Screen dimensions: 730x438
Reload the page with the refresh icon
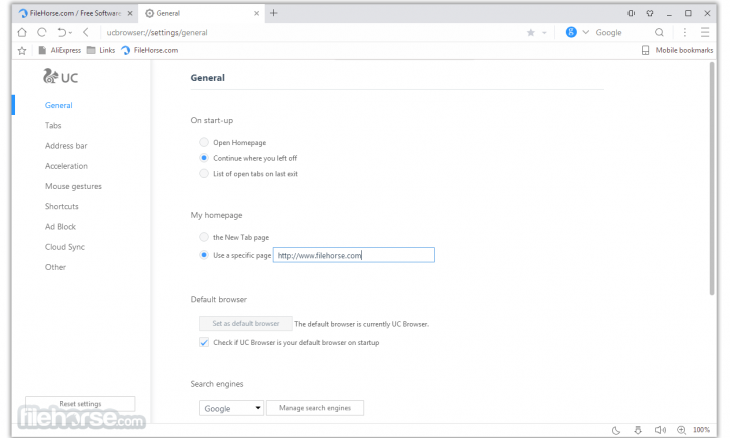42,32
